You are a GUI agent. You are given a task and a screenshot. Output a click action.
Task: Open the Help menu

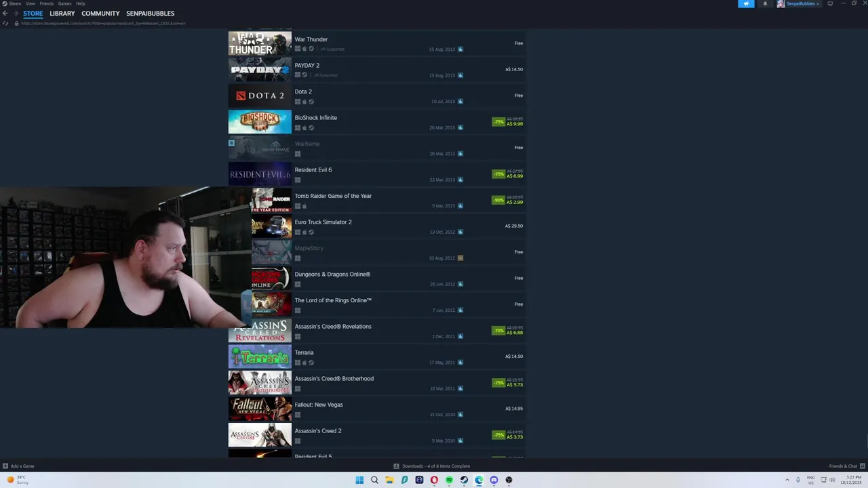[x=81, y=3]
